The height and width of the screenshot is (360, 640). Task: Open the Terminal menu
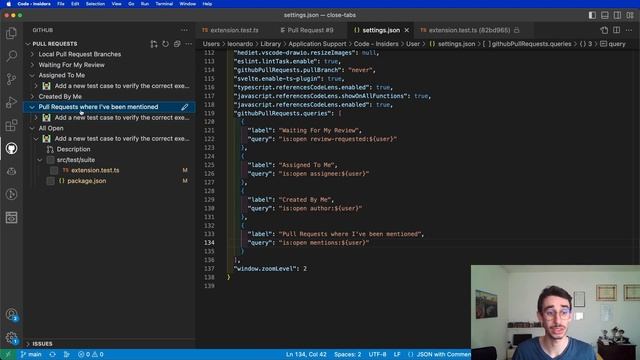(x=164, y=4)
